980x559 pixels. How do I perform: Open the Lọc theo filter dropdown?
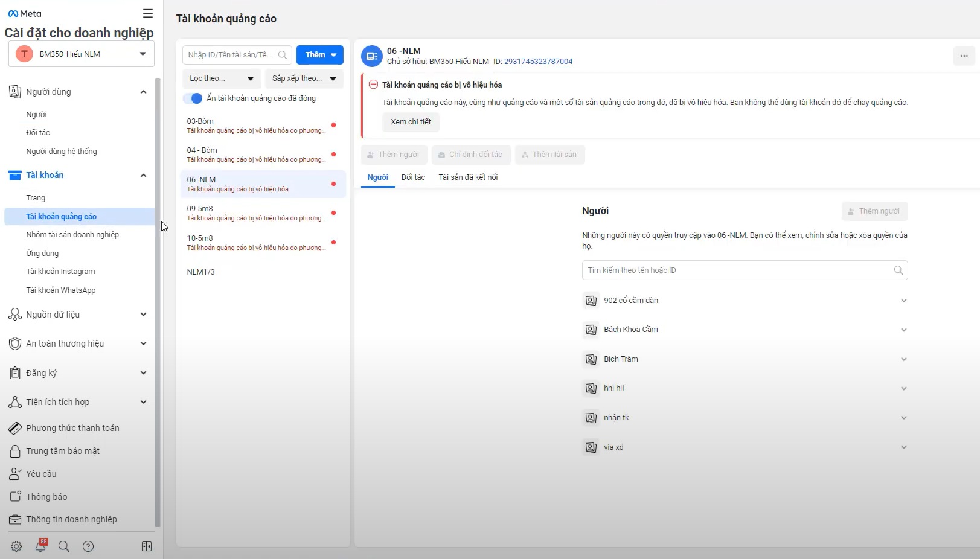point(221,78)
